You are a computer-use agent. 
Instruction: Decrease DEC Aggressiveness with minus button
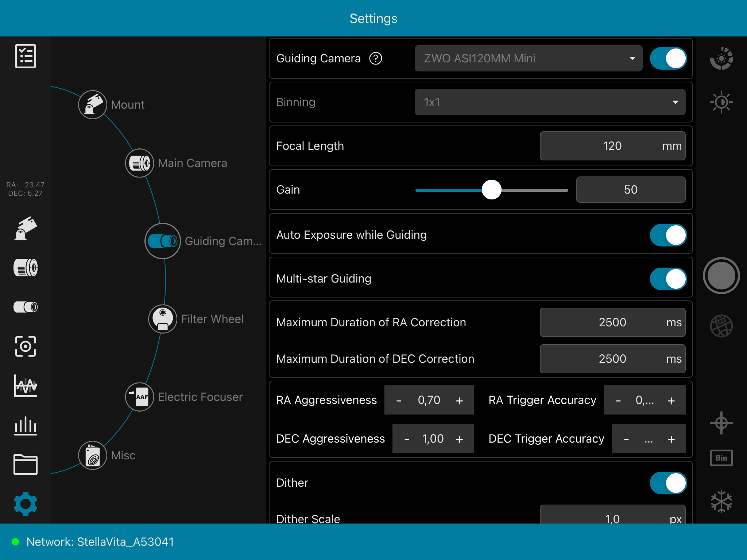coord(406,439)
